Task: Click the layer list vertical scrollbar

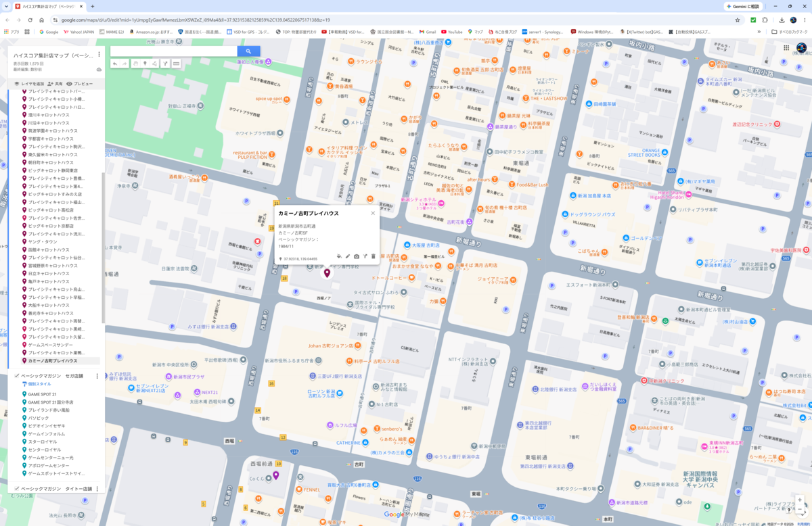Action: coord(103,248)
